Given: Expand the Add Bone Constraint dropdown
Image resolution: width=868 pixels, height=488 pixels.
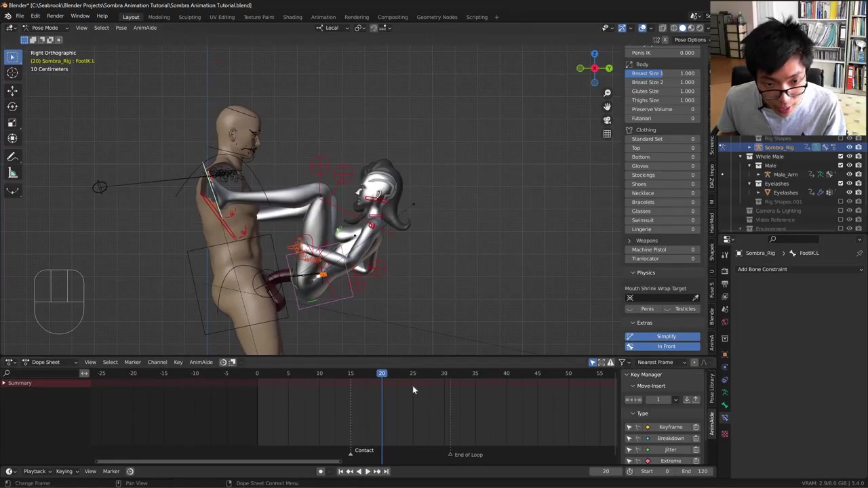Looking at the screenshot, I should click(x=799, y=269).
